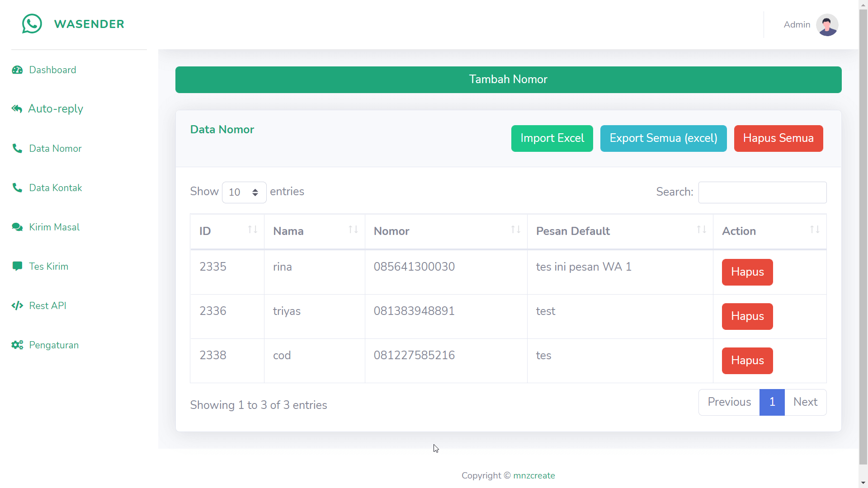This screenshot has width=868, height=488.
Task: Open the Show entries count dropdown
Action: pyautogui.click(x=244, y=192)
